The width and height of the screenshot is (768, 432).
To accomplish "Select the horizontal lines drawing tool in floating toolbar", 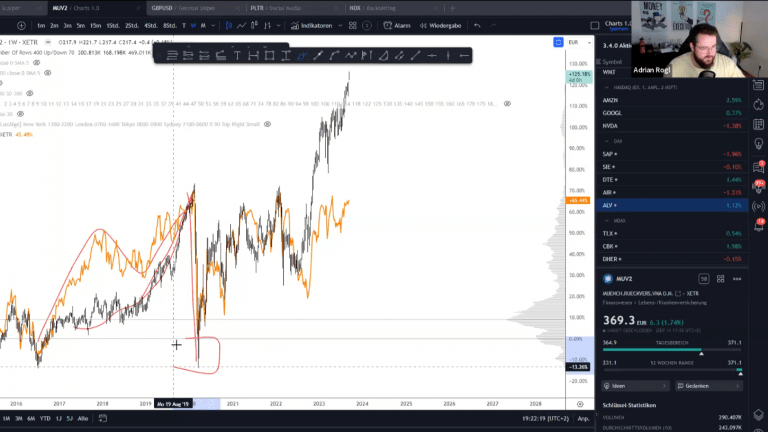I will pos(172,56).
